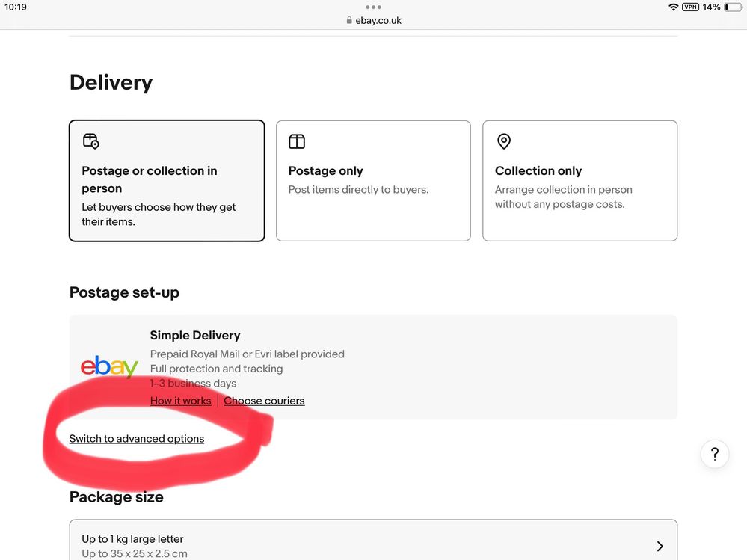Click the box icon on Postage only card

(x=297, y=141)
